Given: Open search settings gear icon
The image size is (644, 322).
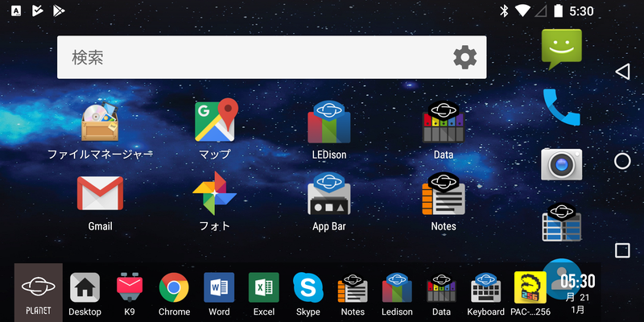Looking at the screenshot, I should 465,57.
